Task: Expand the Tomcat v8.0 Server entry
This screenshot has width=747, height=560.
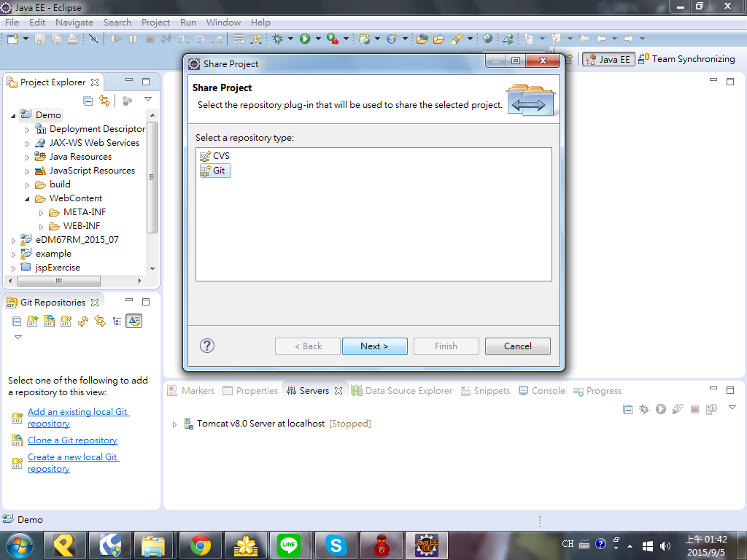Action: point(175,424)
